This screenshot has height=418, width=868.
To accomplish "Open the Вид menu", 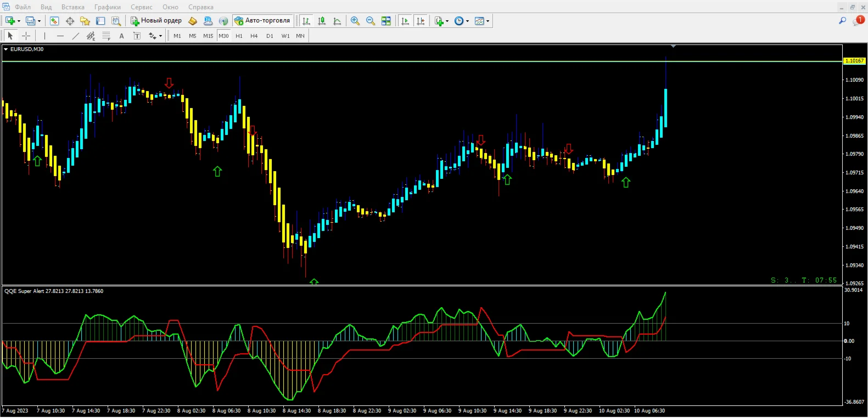I will [46, 7].
